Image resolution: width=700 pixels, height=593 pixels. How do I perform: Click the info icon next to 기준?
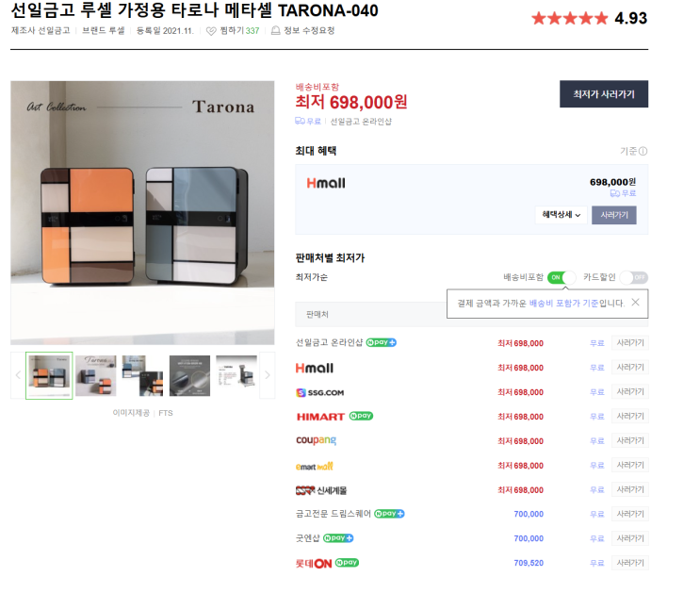pos(643,152)
